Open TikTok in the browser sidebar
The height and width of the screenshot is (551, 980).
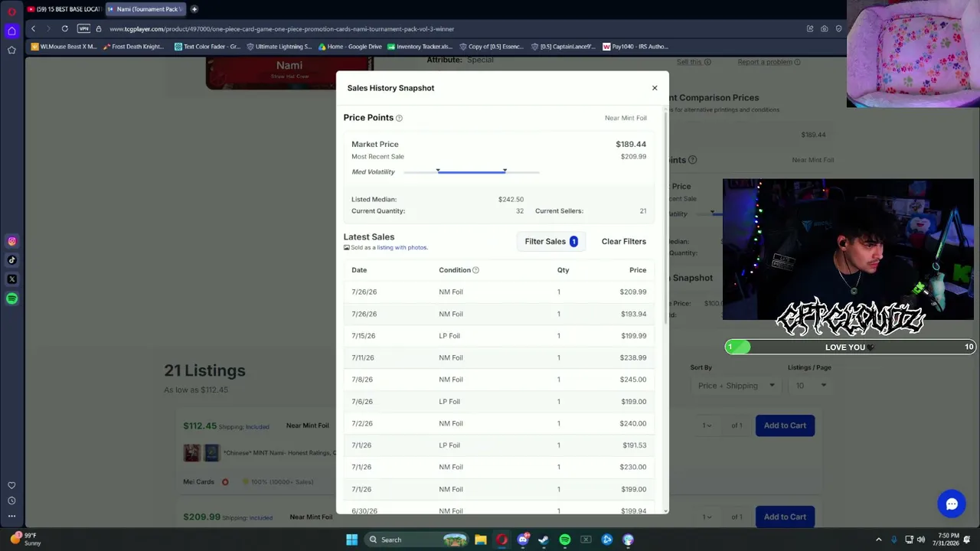[x=11, y=260]
